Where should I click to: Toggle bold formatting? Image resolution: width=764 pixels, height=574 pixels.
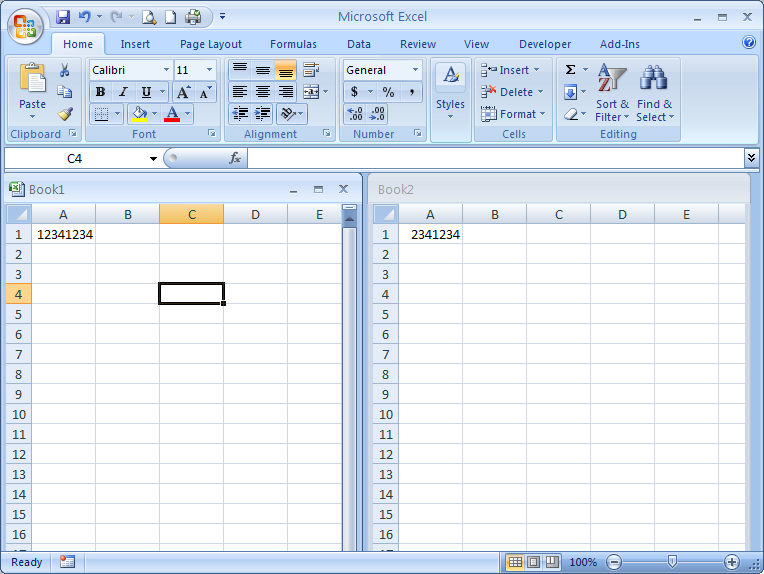pyautogui.click(x=100, y=92)
